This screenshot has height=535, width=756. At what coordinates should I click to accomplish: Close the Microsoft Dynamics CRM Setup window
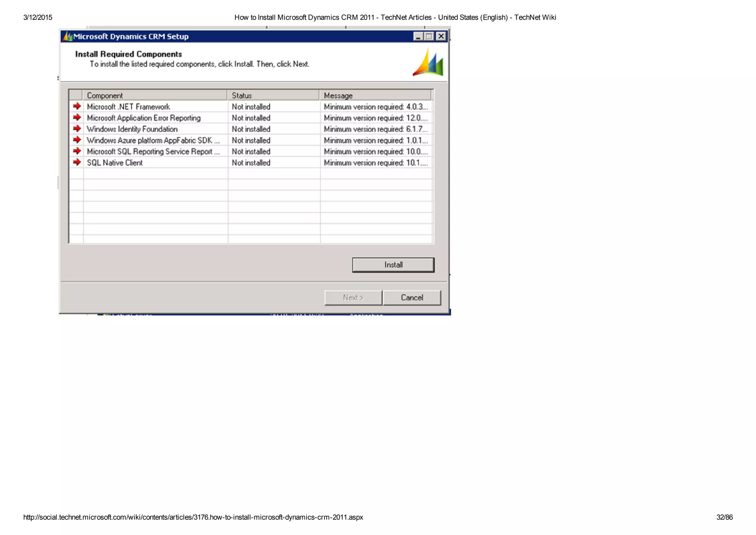pos(441,36)
